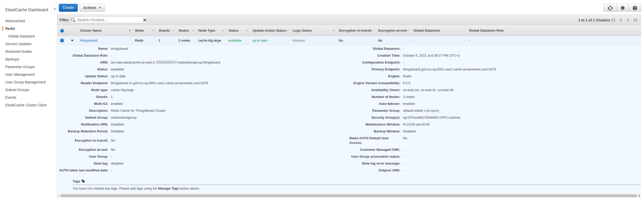Open the Status column filter dropdown

247,31
